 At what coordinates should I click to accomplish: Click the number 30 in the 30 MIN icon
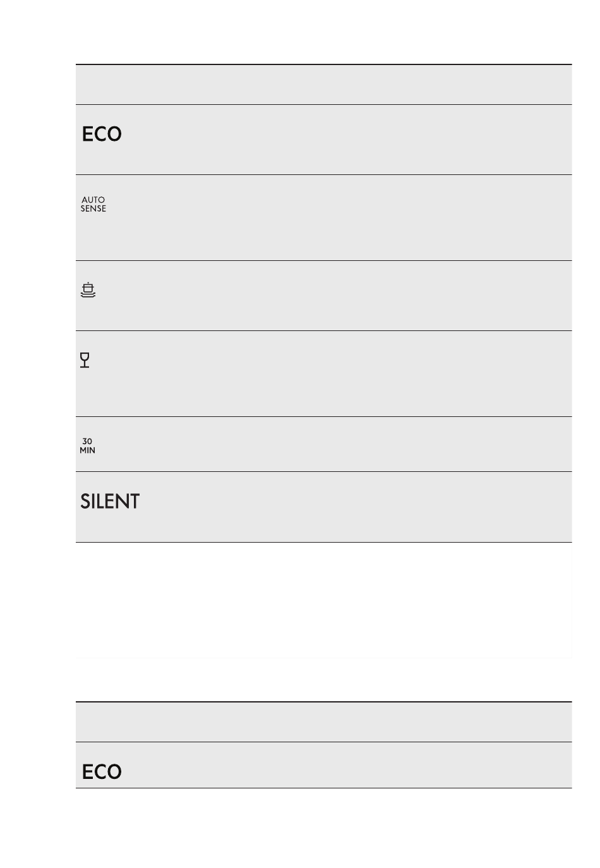[x=87, y=442]
